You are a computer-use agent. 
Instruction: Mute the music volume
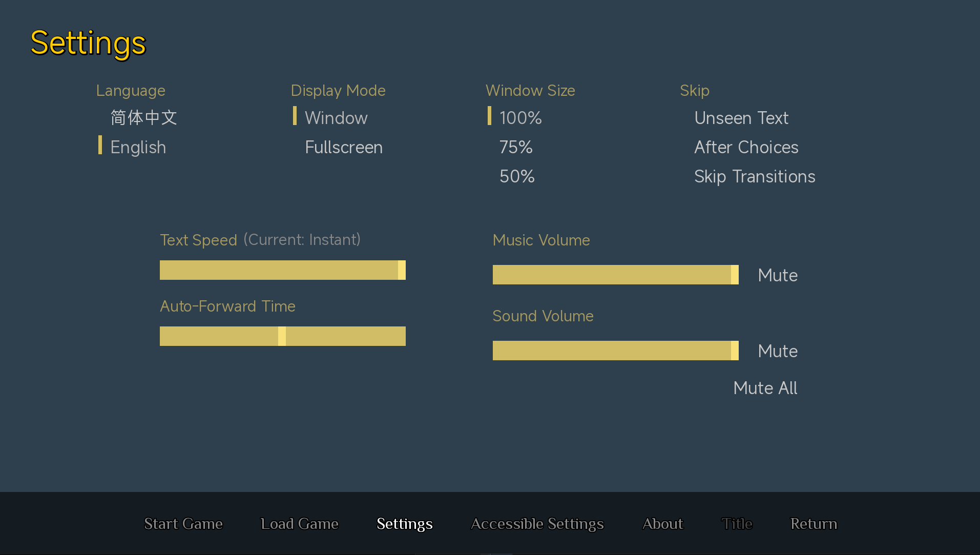[777, 275]
